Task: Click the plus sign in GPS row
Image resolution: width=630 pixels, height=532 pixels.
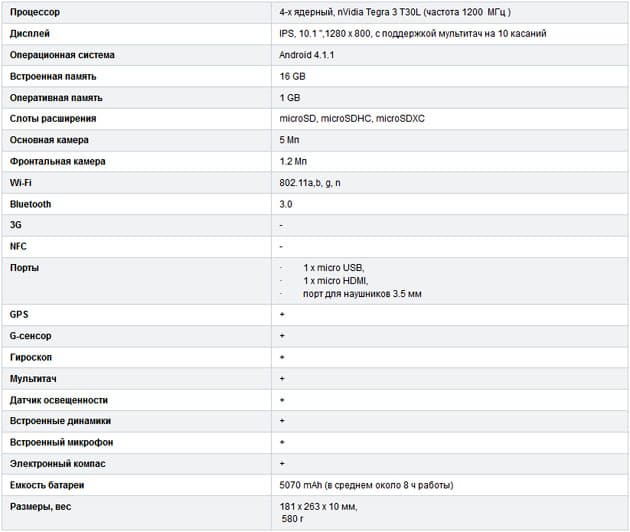Action: (282, 314)
